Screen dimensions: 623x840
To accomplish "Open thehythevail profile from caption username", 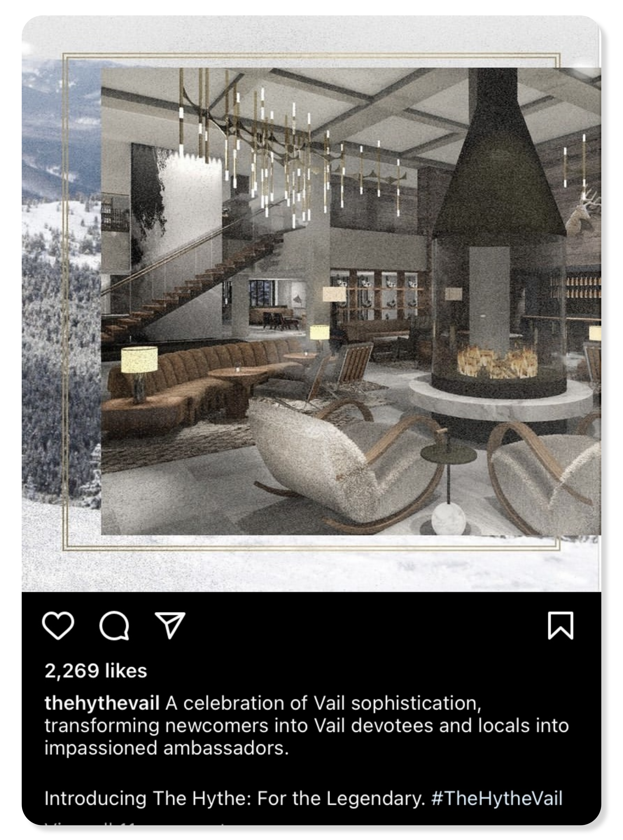I will coord(102,703).
